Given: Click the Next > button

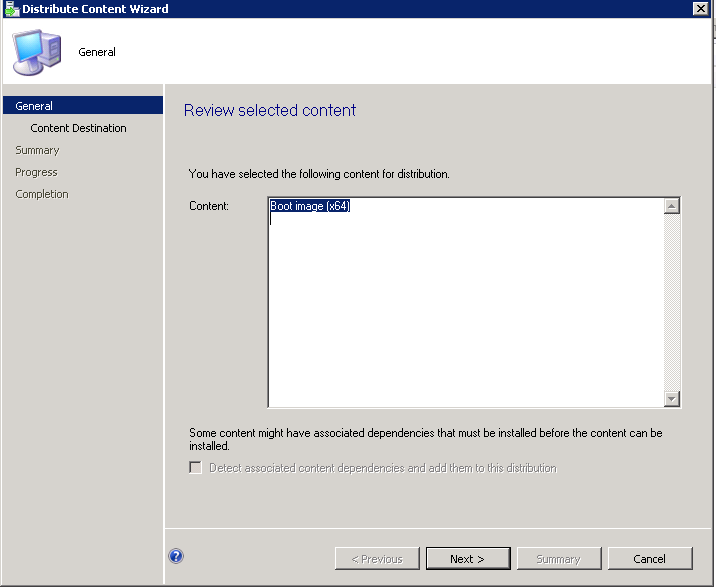Looking at the screenshot, I should click(468, 559).
